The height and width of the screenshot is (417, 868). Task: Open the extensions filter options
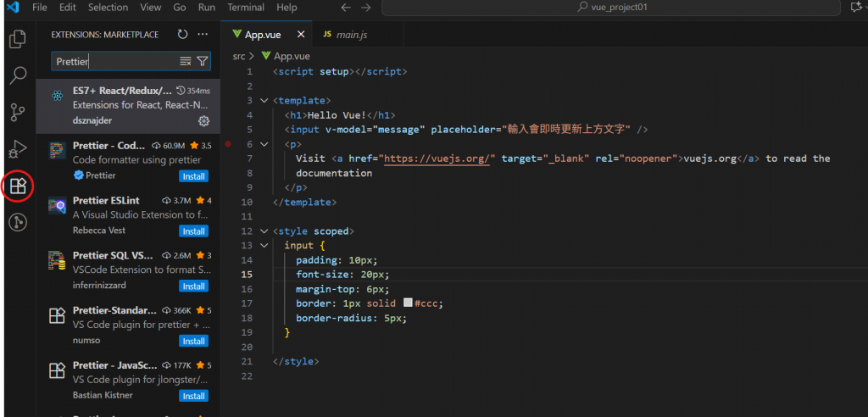click(203, 62)
